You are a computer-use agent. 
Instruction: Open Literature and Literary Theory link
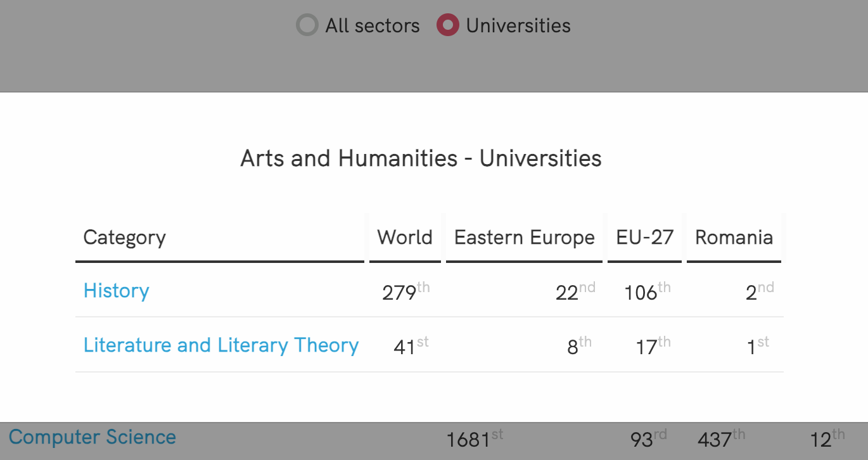tap(221, 345)
